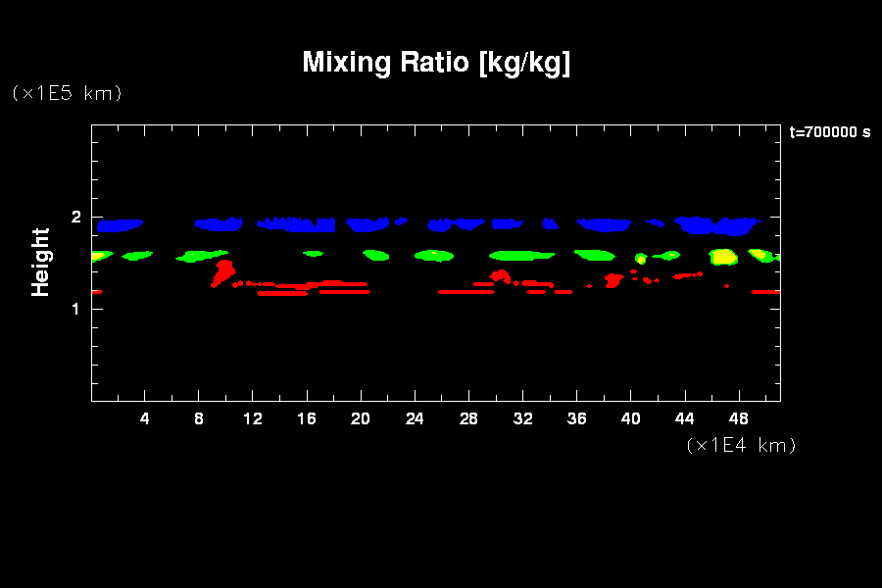The width and height of the screenshot is (882, 588).
Task: Click the large yellow patch above x=47
Action: click(723, 257)
